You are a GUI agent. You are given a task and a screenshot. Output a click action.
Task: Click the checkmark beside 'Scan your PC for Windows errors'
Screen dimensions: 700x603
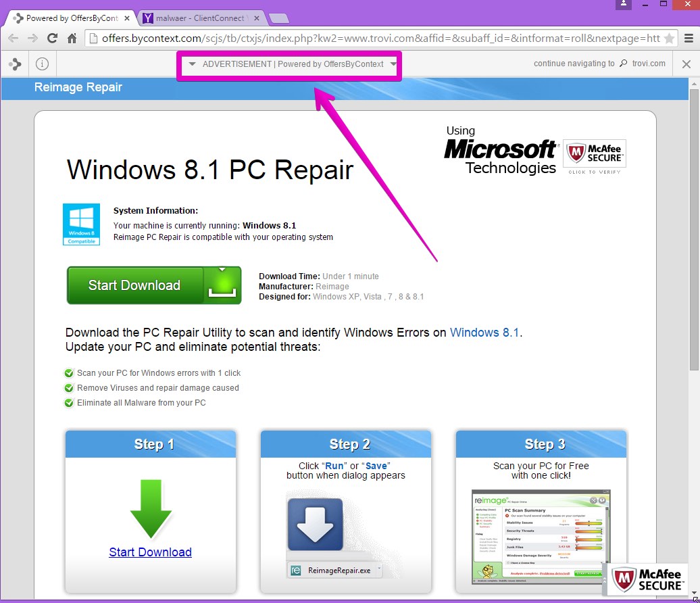(x=69, y=373)
